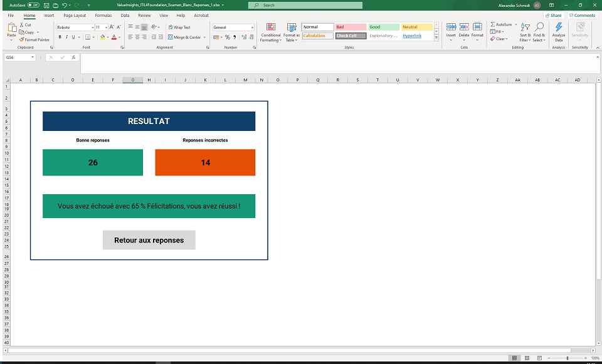Open the File tab
Image resolution: width=602 pixels, height=364 pixels.
click(x=11, y=15)
